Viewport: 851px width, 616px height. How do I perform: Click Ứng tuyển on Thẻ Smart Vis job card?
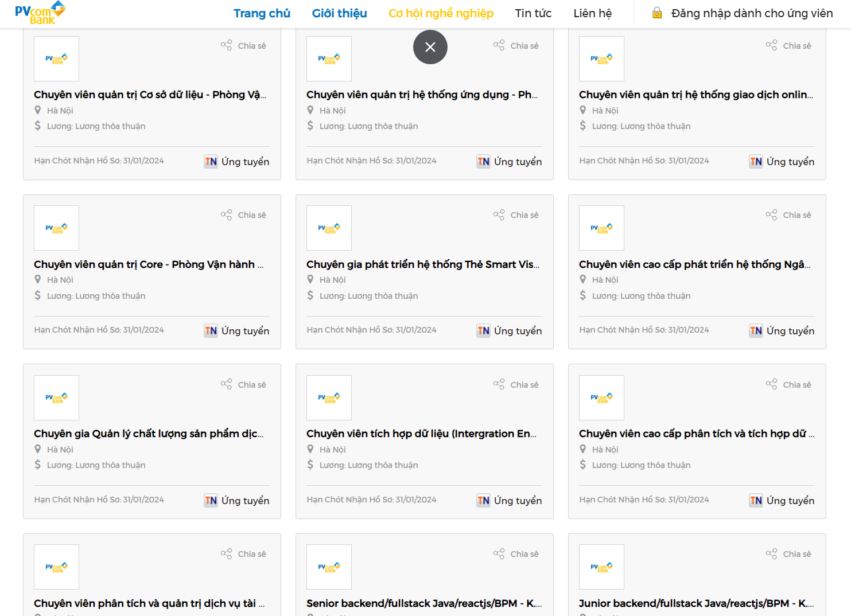tap(518, 331)
